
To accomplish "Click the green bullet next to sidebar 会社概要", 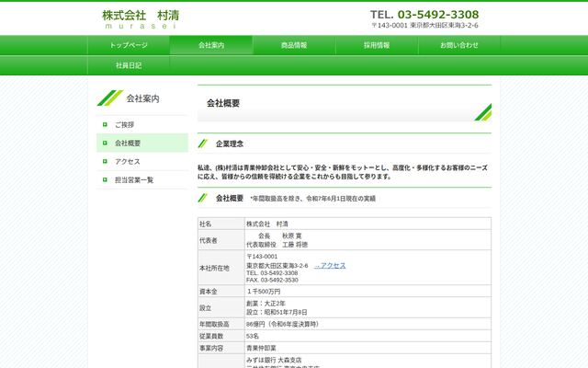I will click(105, 143).
